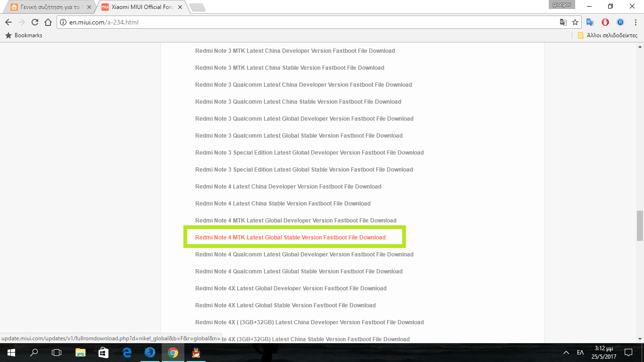Download Redmi Note 3 Qualcomm China Developer Fastboot
644x362 pixels.
tap(304, 85)
